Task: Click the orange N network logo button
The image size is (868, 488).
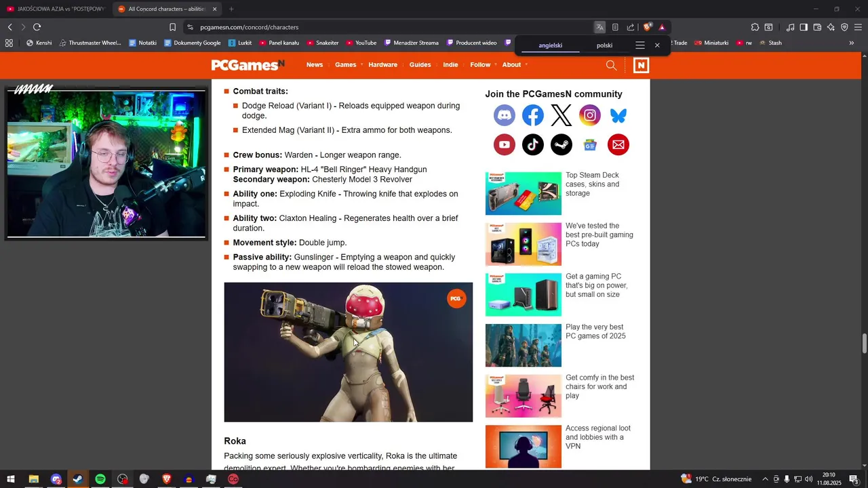Action: coord(641,65)
